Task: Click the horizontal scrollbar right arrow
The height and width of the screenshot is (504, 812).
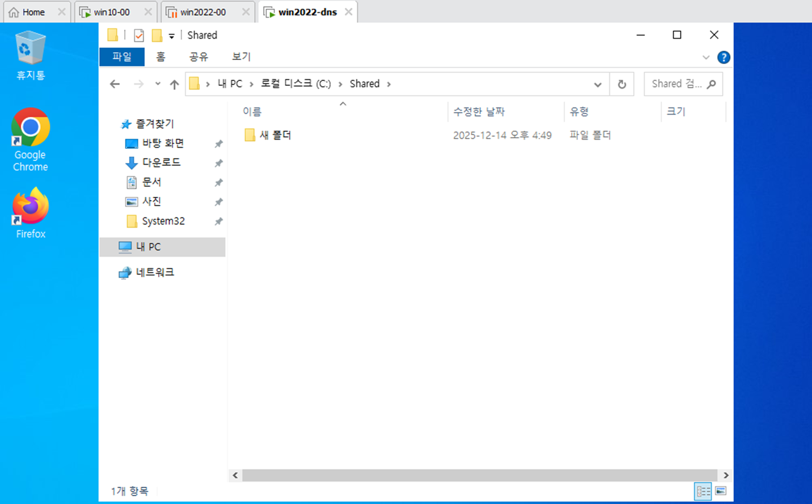Action: [726, 475]
